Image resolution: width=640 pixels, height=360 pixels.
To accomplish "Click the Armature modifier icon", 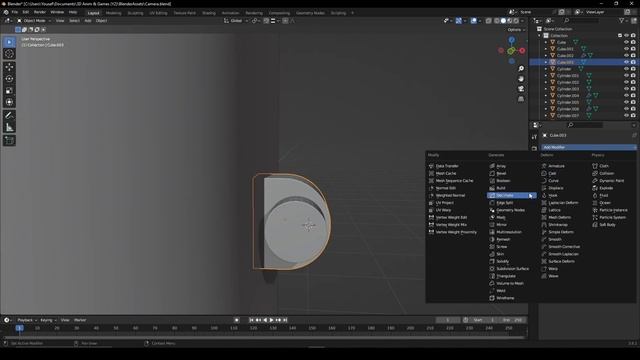I will [x=544, y=166].
